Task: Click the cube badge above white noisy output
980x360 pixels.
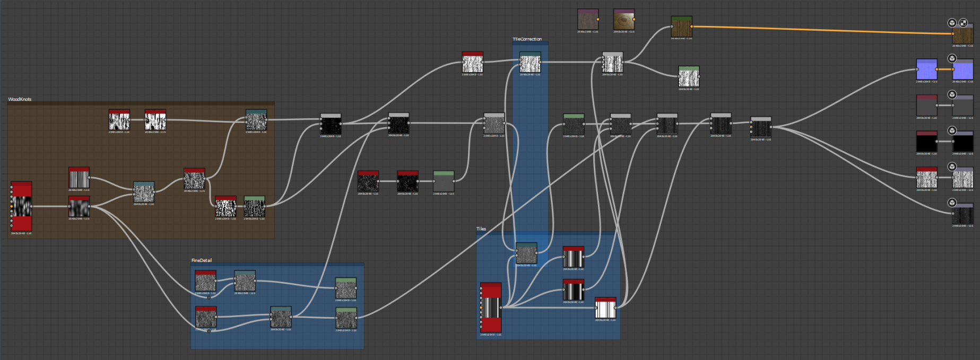Action: pyautogui.click(x=952, y=166)
